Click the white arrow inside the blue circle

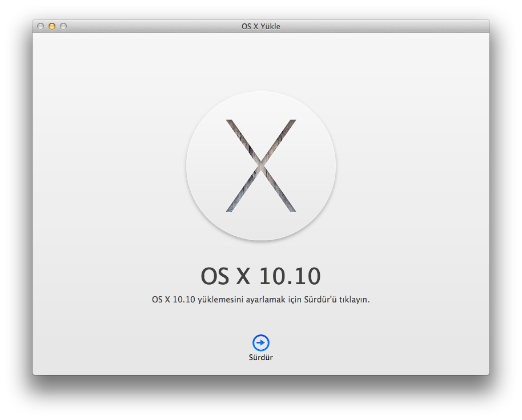pos(261,342)
